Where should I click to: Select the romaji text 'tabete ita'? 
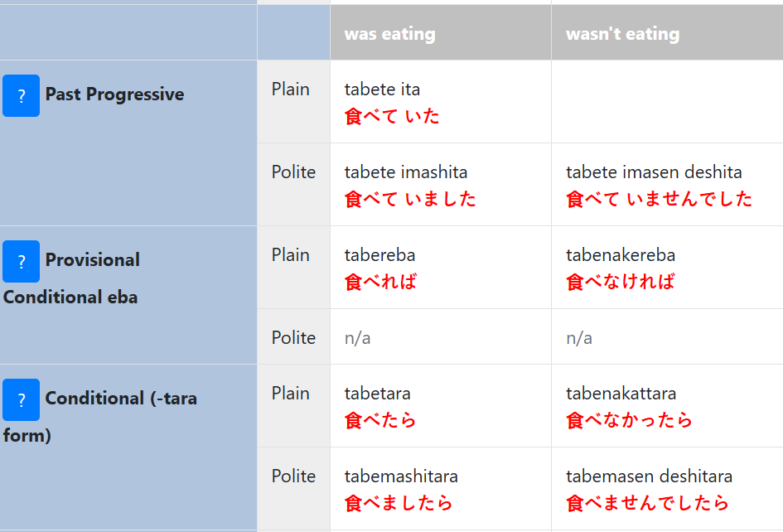(382, 89)
